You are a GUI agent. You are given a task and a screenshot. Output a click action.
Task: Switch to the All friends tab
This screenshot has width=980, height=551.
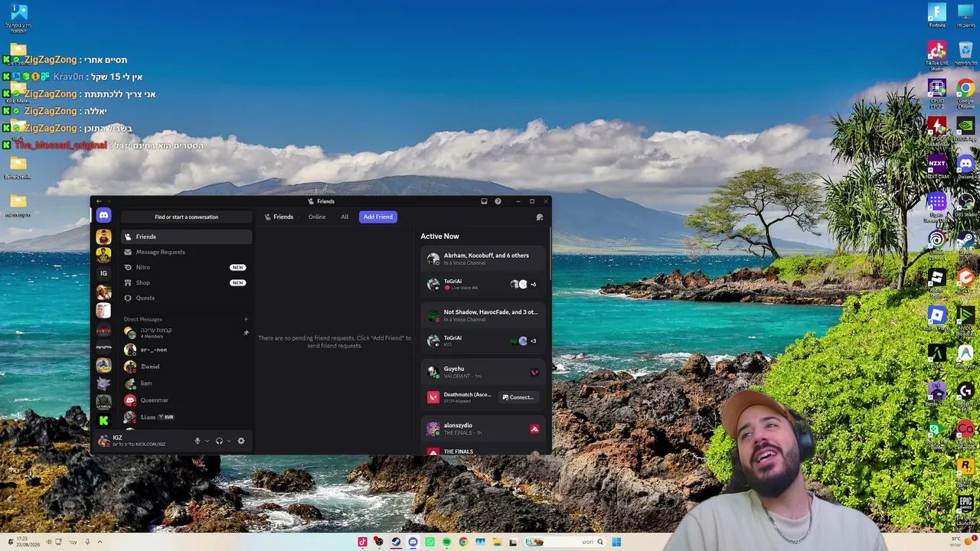345,217
